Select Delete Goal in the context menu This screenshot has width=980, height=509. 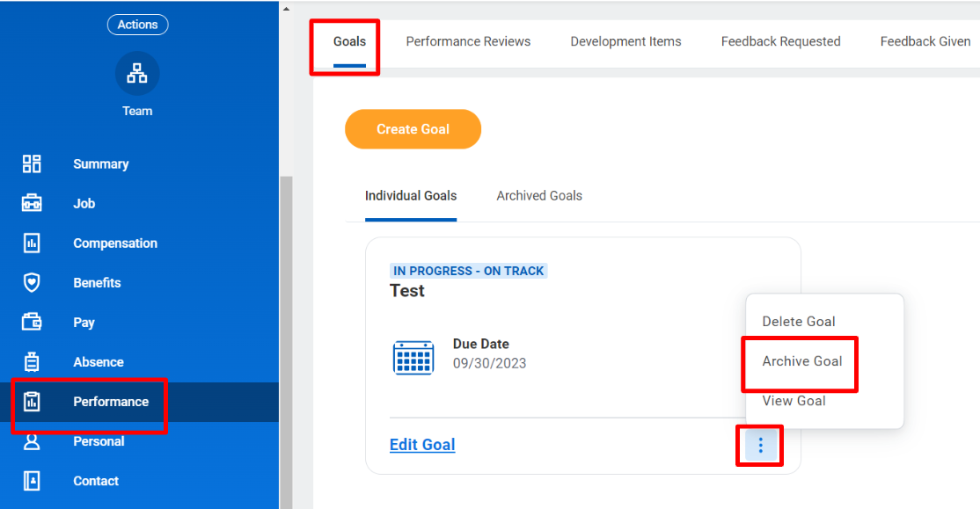pos(799,322)
